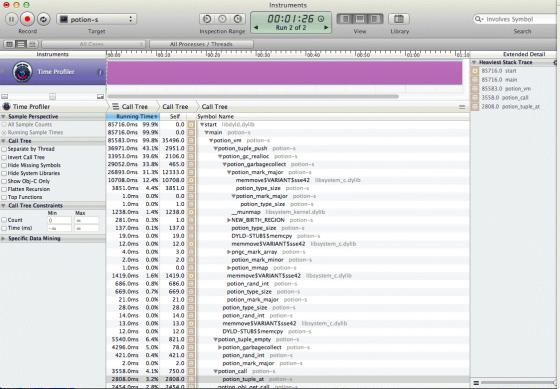Screen dimensions: 560x389
Task: Collapse the potion_vm tree node
Action: [x=211, y=140]
